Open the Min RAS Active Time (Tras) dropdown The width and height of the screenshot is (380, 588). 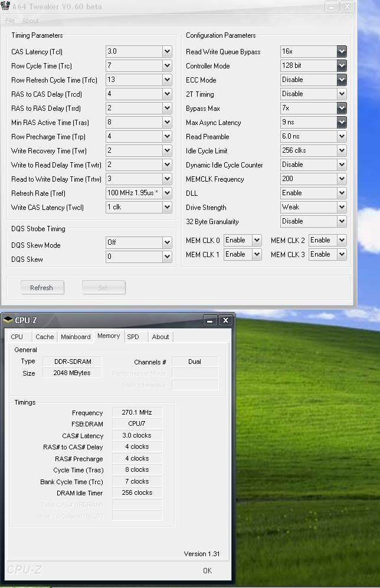coord(167,122)
